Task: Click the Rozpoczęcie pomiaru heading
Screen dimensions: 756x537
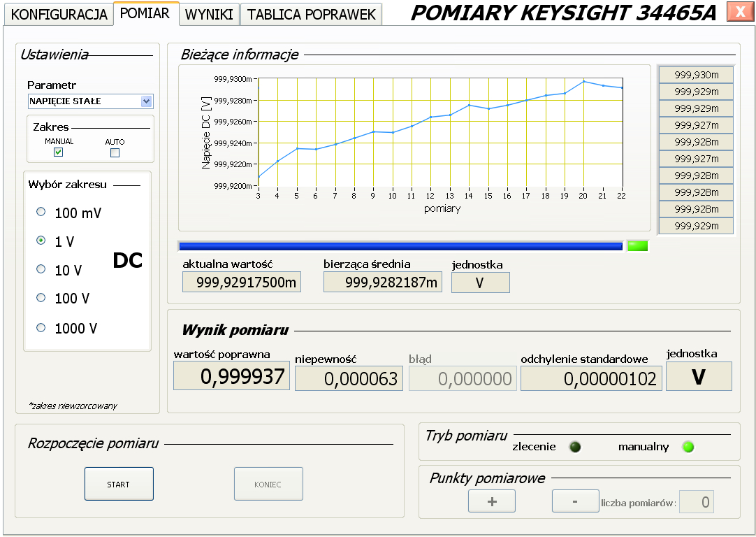Action: click(x=93, y=443)
